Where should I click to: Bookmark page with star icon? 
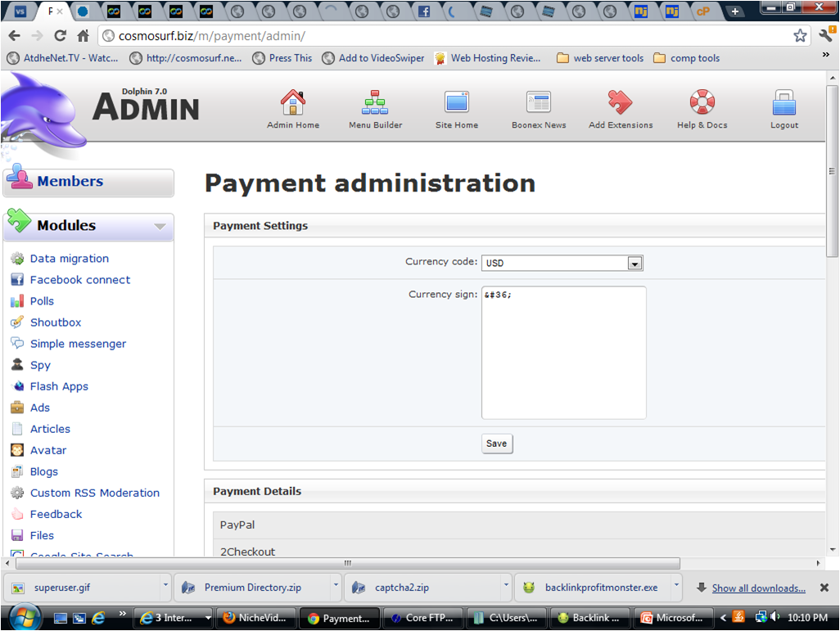800,36
